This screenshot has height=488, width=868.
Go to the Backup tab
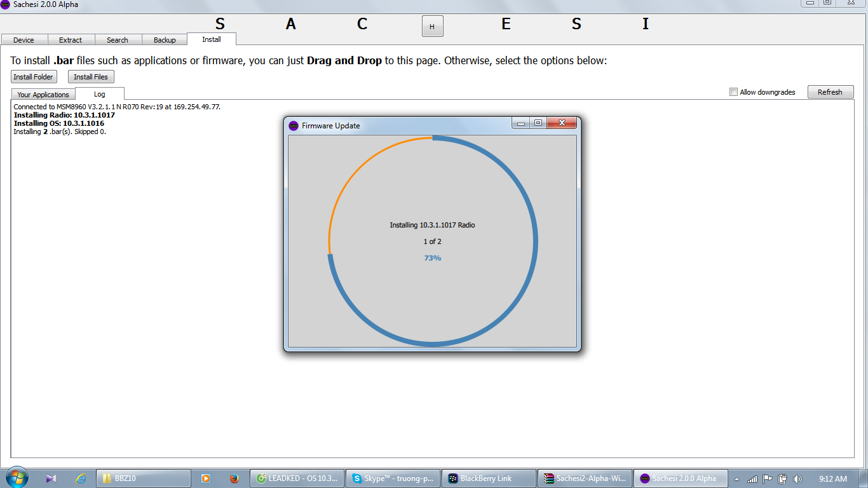click(165, 40)
